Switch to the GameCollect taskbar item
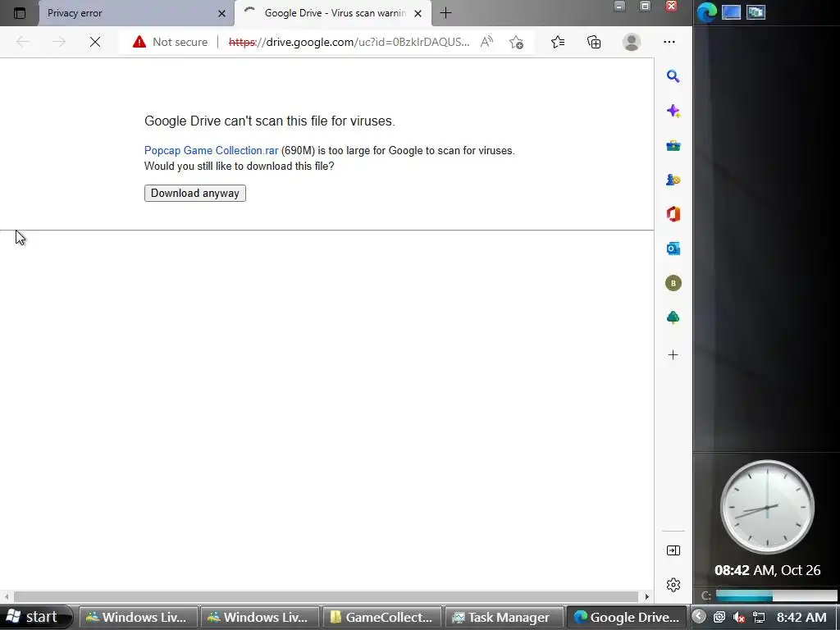The height and width of the screenshot is (630, 840). click(x=381, y=617)
